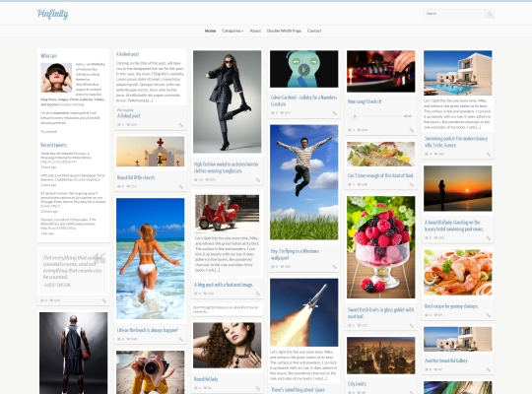Click permalink icon on luxury hotel pool card
Screen dimensions: 532x394
489,238
